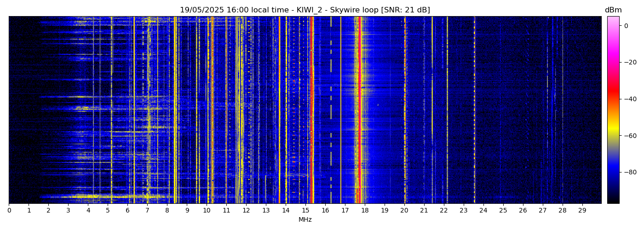Image resolution: width=644 pixels, height=230 pixels.
Task: Click the 0 MHz tick label
Action: (9, 210)
